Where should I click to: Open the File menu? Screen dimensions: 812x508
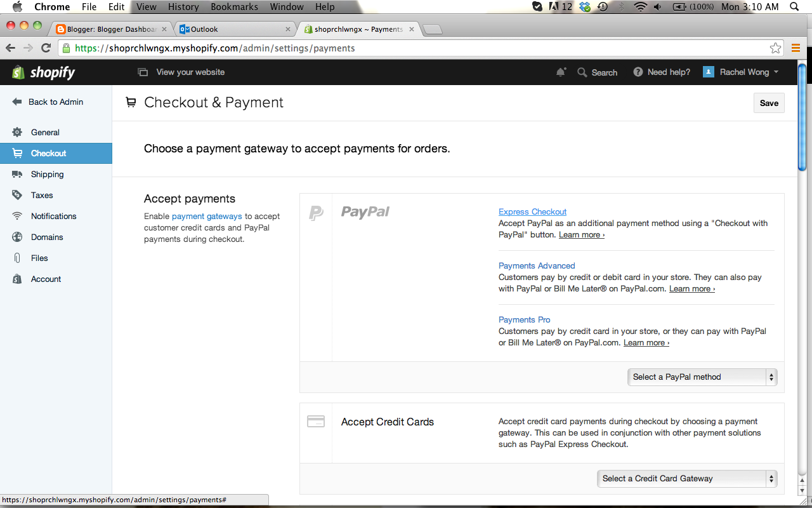(89, 7)
